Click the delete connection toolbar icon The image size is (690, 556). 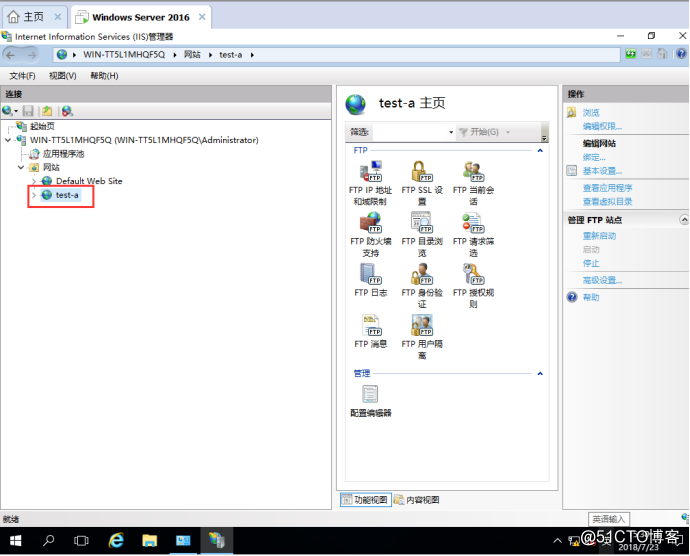point(67,111)
